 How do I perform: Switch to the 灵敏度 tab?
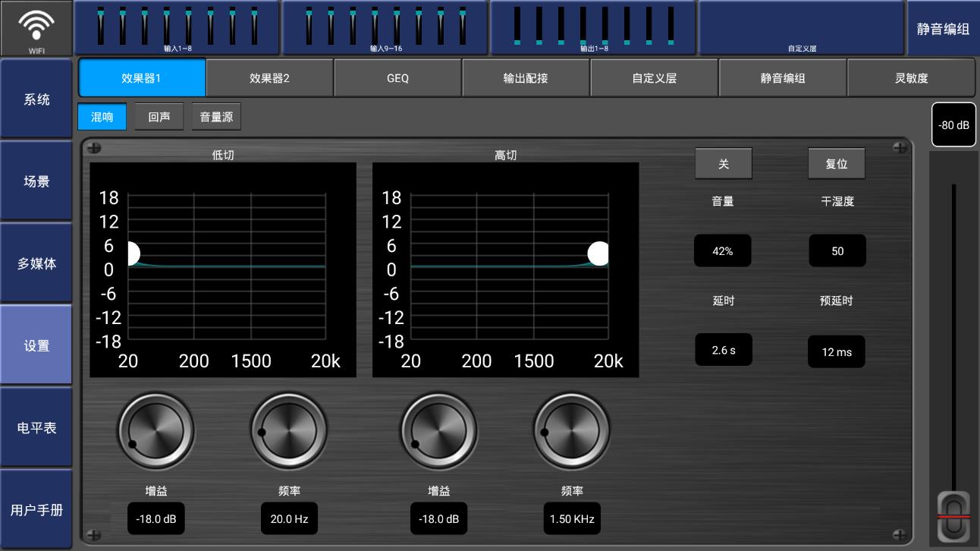[x=911, y=78]
